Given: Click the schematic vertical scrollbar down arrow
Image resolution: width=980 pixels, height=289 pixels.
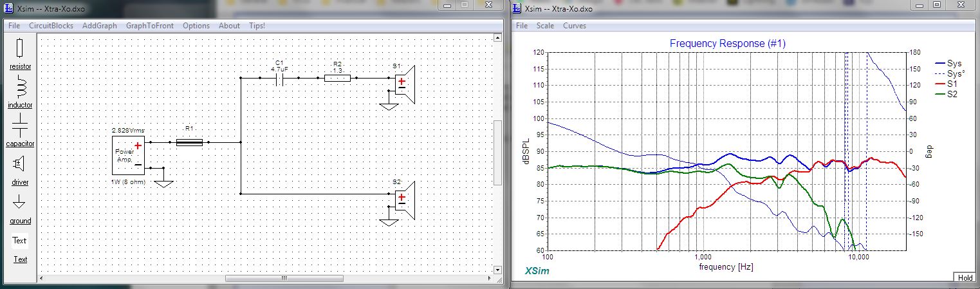Looking at the screenshot, I should coord(497,269).
